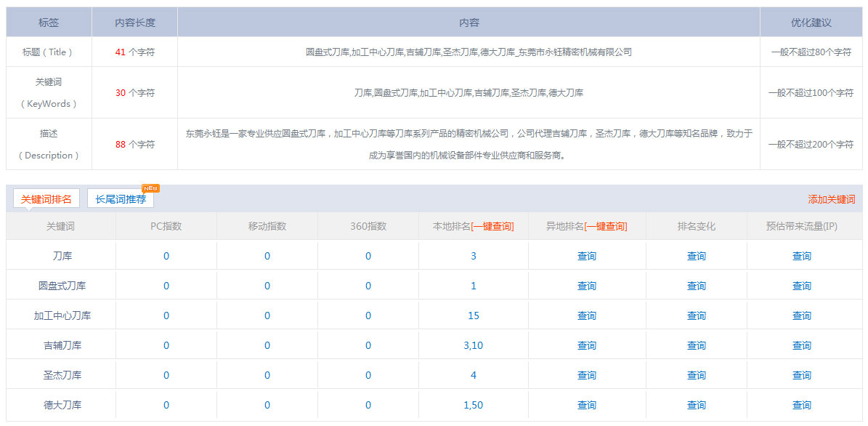Query 异地排名 for 加工中心刀库

587,316
